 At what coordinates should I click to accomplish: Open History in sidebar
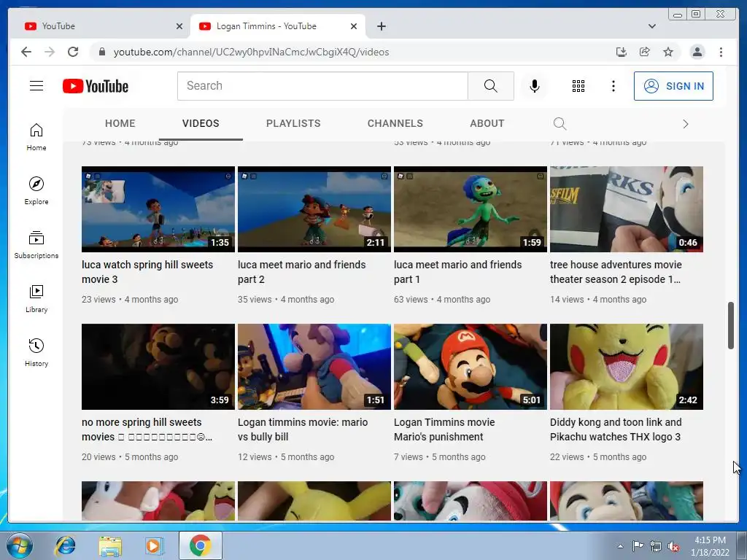click(x=36, y=352)
